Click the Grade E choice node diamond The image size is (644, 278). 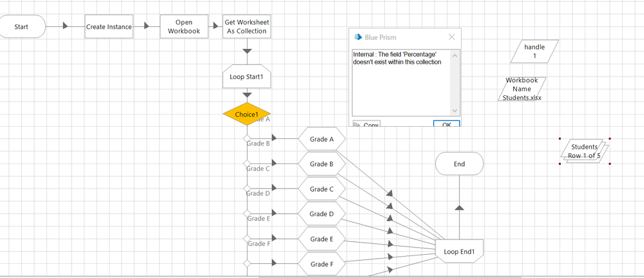[247, 238]
